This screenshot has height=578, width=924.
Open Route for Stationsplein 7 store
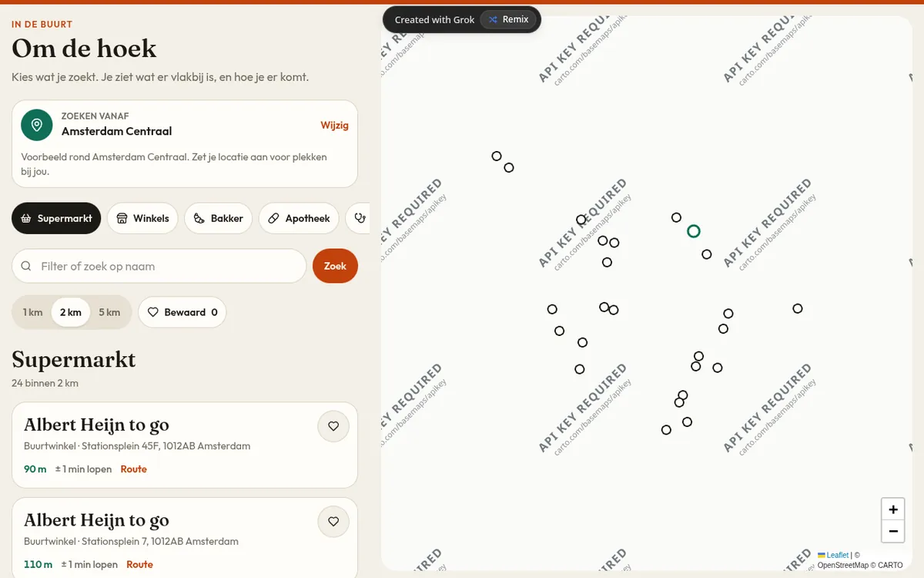tap(139, 564)
